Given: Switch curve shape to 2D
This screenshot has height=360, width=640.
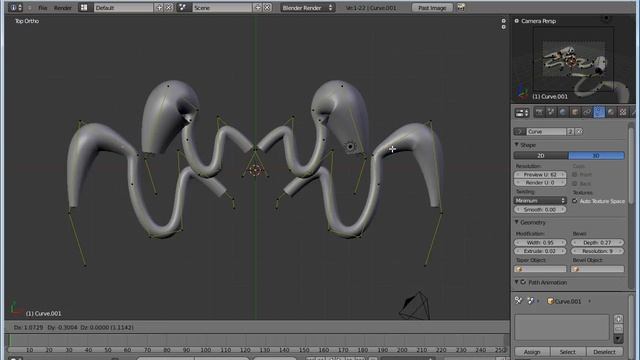Looking at the screenshot, I should tap(541, 156).
